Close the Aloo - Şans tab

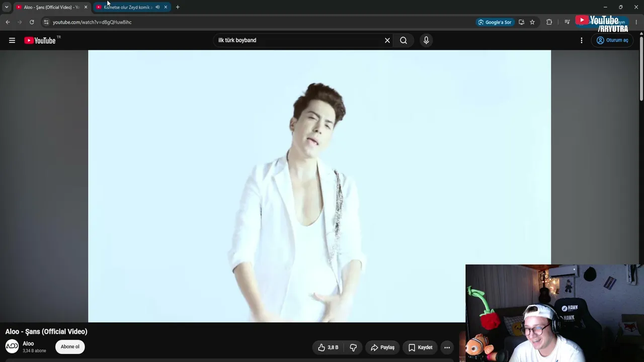86,7
